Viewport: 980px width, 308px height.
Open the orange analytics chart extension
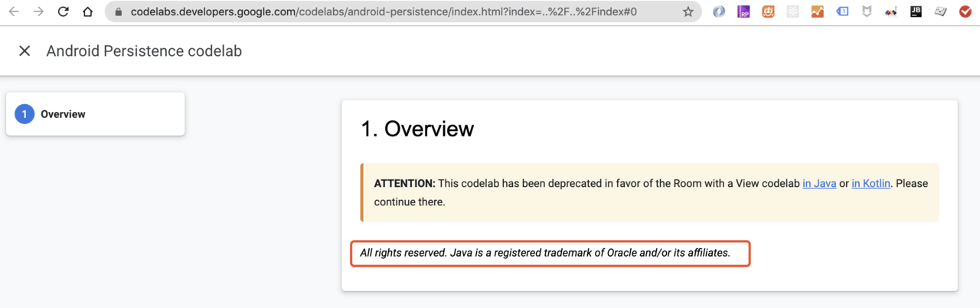tap(817, 12)
